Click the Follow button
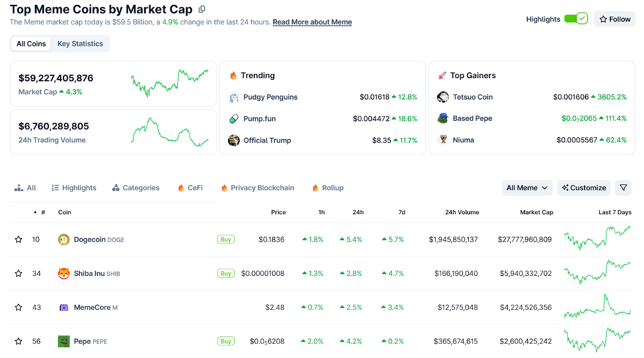 [615, 19]
